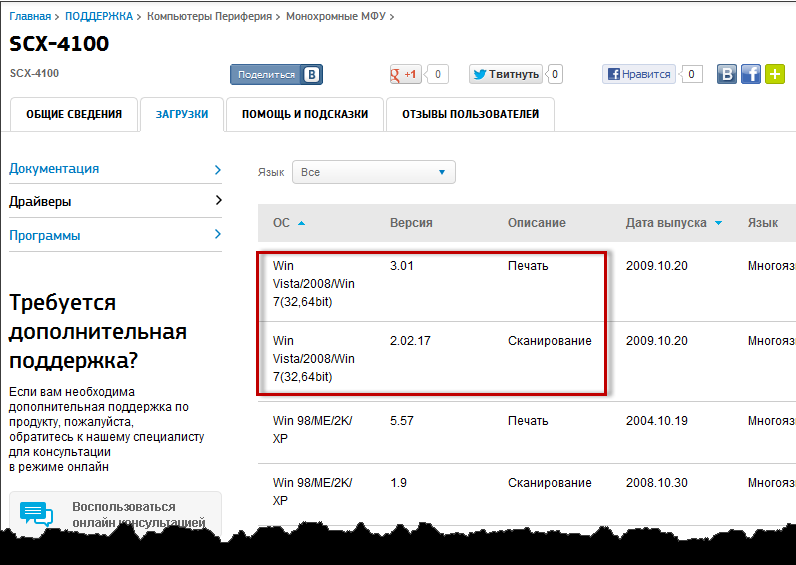This screenshot has height=565, width=796.
Task: Click the Описание column header
Action: (x=537, y=223)
